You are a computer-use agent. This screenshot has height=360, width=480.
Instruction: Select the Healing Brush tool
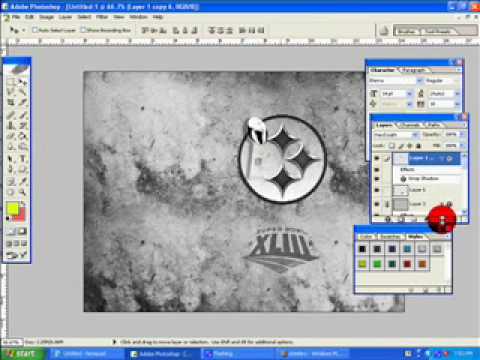coord(11,115)
